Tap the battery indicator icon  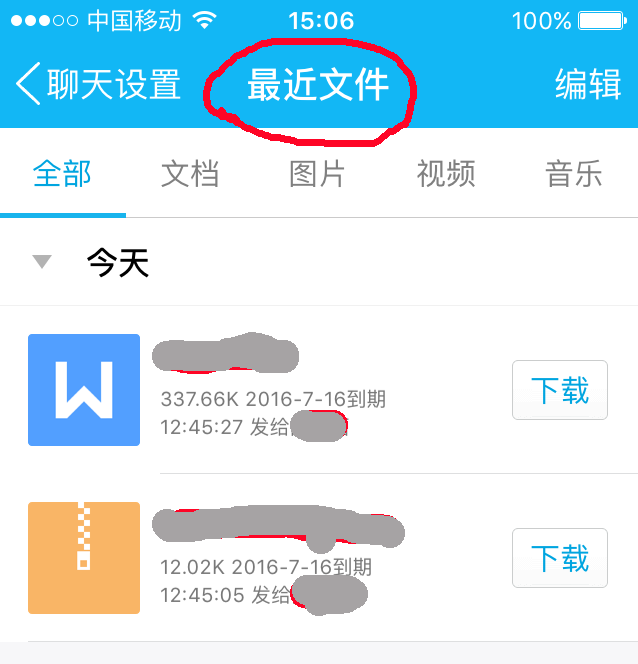602,20
